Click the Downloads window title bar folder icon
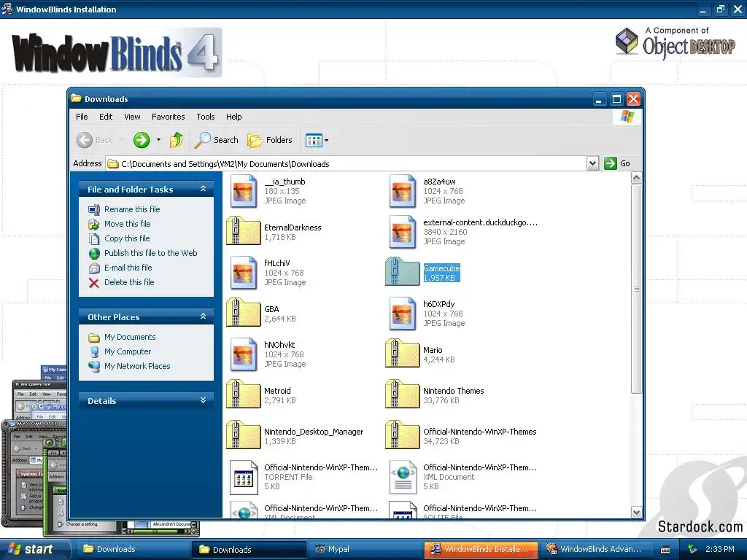 (76, 98)
